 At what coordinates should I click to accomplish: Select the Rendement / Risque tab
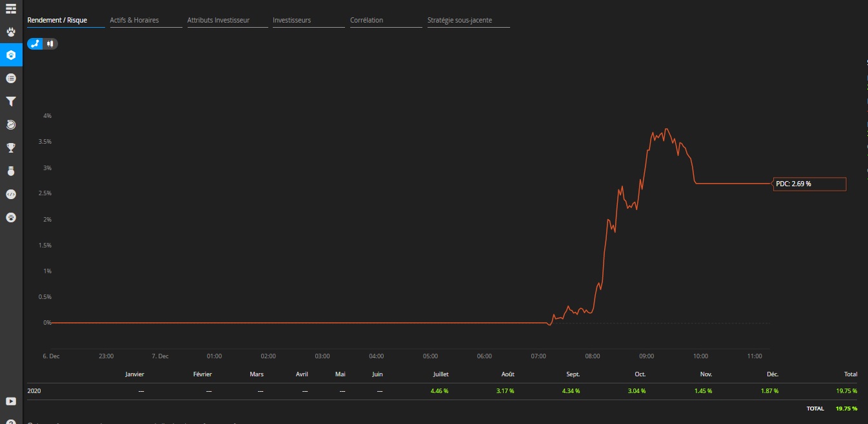[x=57, y=20]
